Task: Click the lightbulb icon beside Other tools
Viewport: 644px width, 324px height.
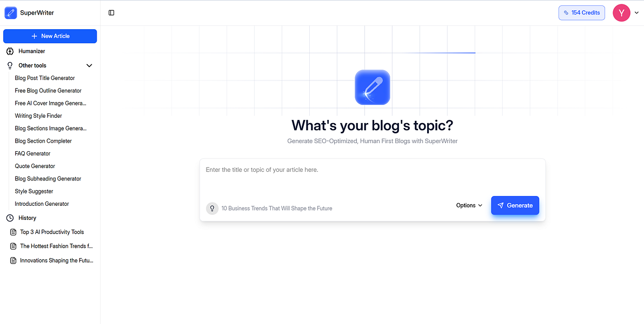Action: 10,65
